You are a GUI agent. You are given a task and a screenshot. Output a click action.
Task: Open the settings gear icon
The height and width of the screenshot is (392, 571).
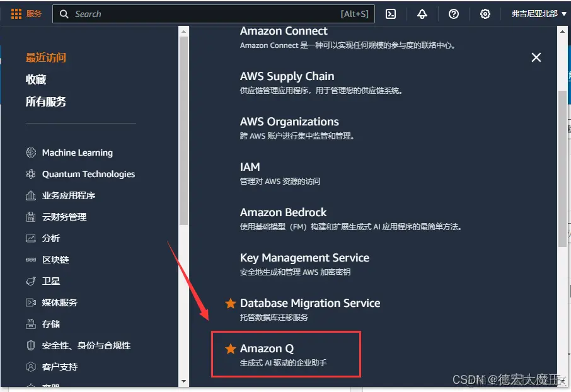point(485,14)
